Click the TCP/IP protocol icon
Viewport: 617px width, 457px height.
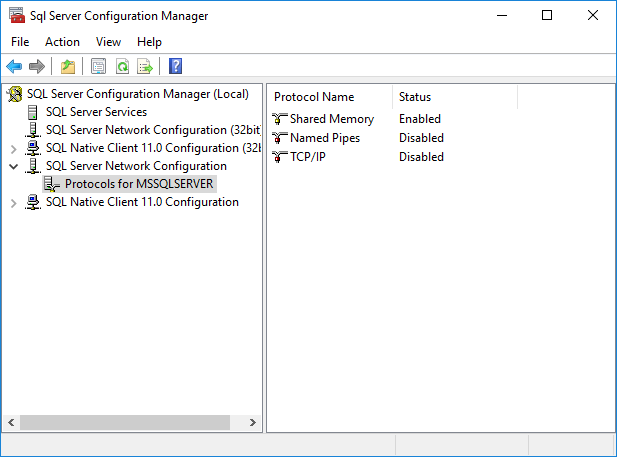tap(279, 157)
